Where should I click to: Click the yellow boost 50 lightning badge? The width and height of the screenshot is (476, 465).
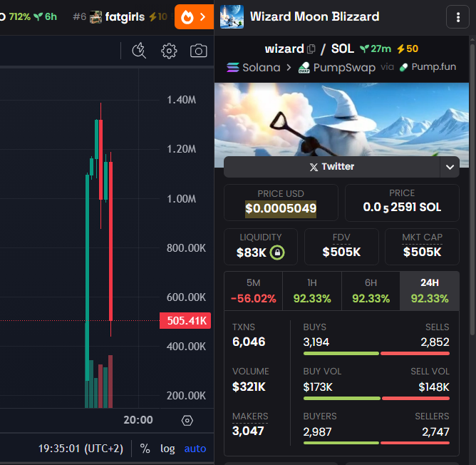pyautogui.click(x=408, y=48)
